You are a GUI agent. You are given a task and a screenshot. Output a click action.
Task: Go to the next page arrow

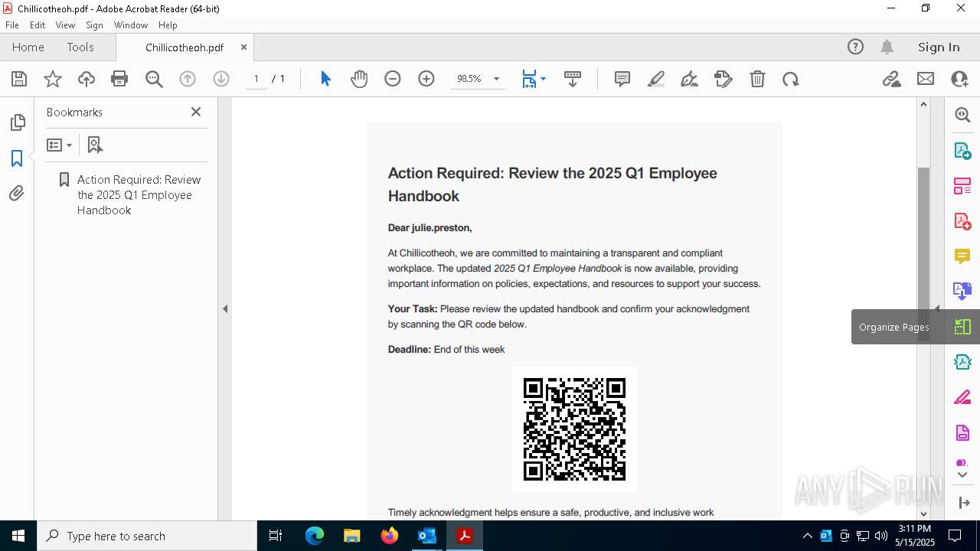(x=221, y=79)
